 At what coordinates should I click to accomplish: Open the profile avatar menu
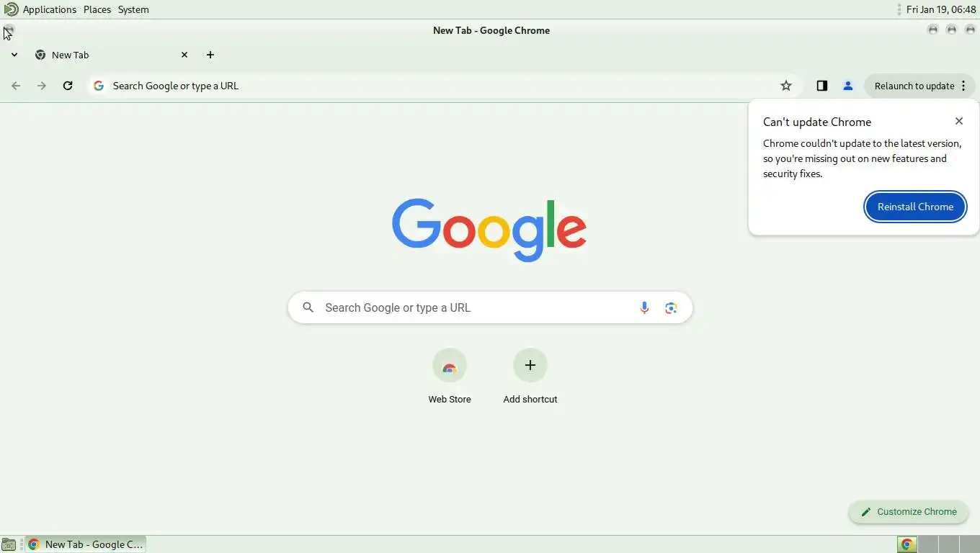pos(848,86)
